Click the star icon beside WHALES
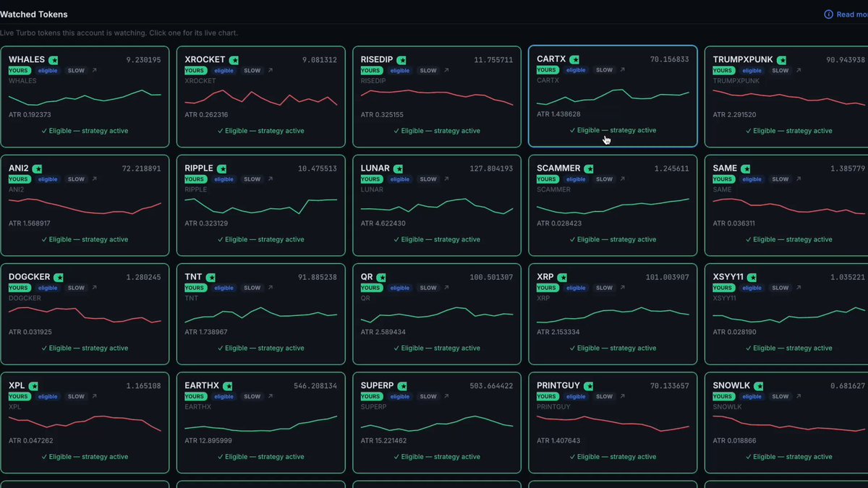This screenshot has width=868, height=488. pos(54,60)
